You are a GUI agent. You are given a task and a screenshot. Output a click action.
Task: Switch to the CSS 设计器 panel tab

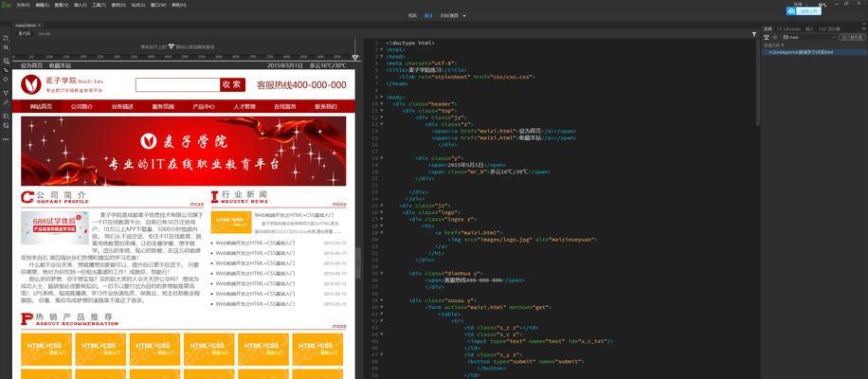coord(830,28)
